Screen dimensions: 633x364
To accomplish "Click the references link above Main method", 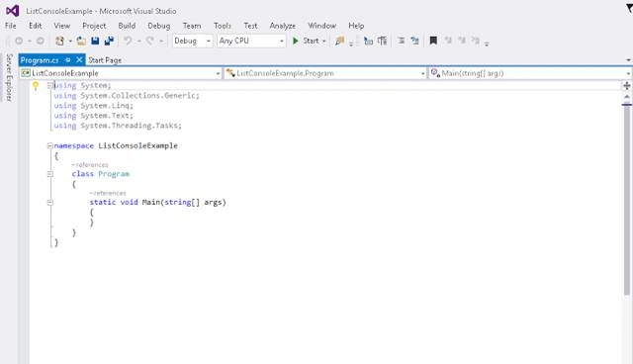I will tap(108, 193).
